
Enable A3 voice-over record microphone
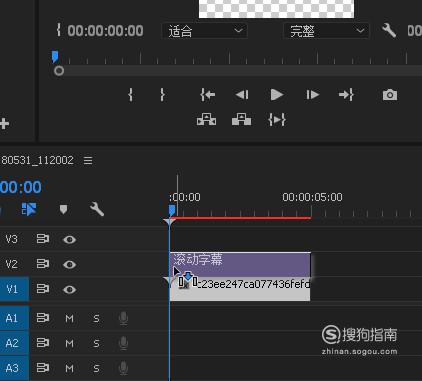point(123,369)
